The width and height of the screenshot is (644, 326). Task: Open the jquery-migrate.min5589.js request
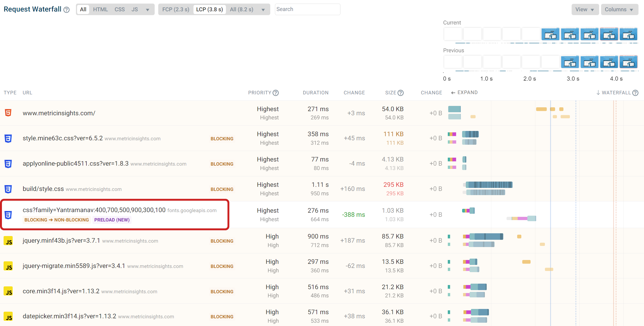(x=74, y=266)
